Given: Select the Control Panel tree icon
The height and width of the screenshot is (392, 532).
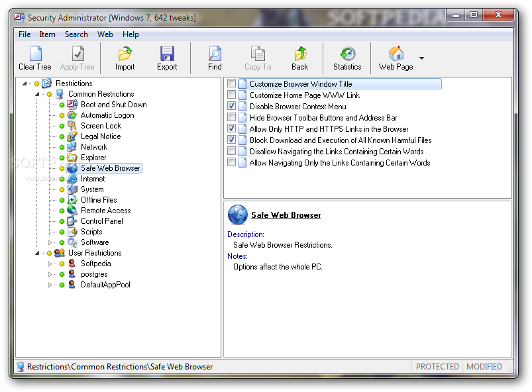Looking at the screenshot, I should pos(72,221).
